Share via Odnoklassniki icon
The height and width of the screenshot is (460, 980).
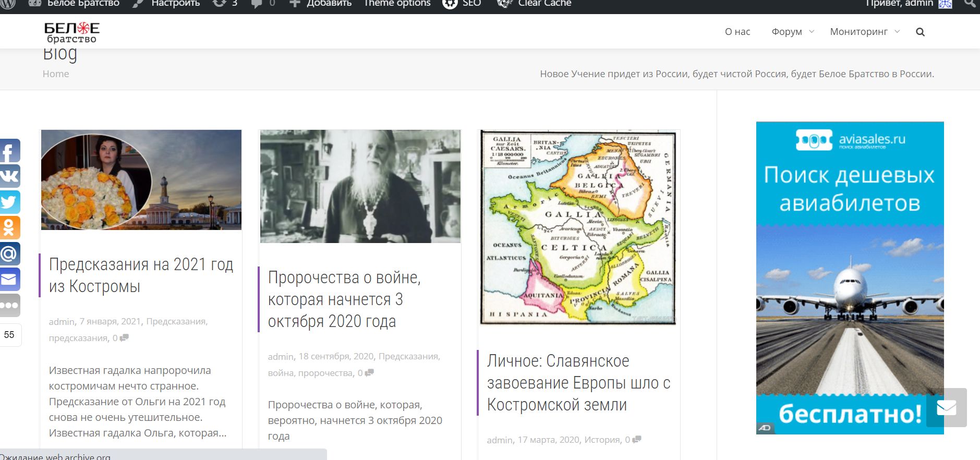[x=9, y=228]
